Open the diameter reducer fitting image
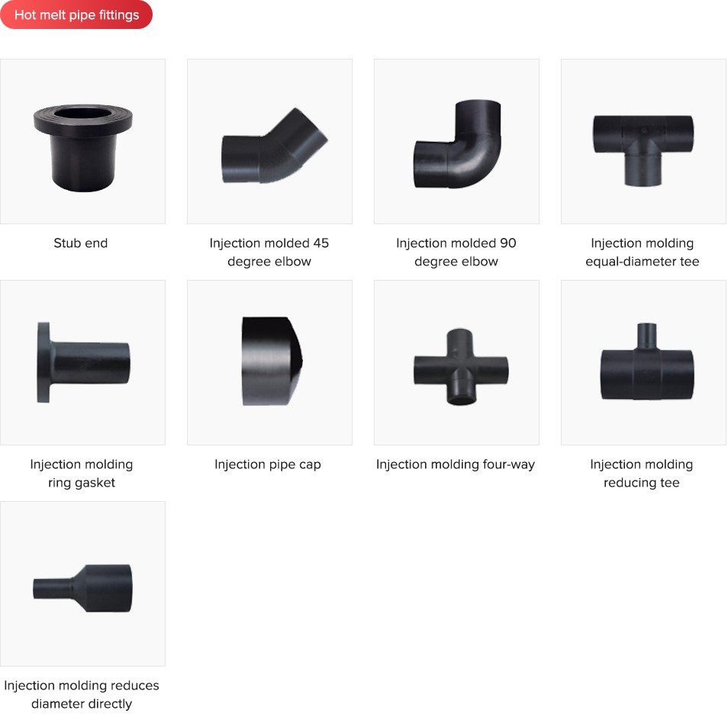728x723 pixels. (x=82, y=583)
